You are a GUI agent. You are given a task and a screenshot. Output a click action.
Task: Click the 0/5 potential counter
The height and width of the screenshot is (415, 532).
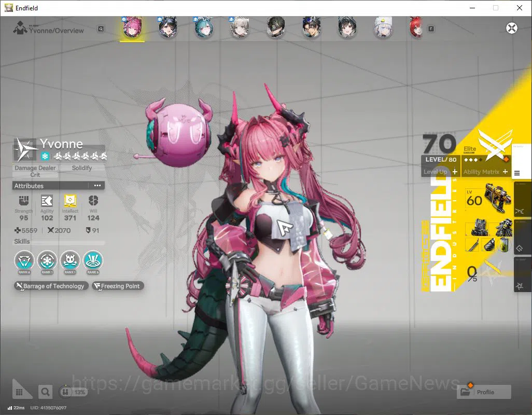pos(472,273)
